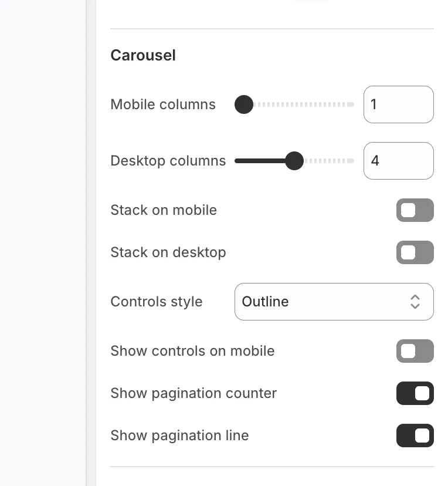Click the Desktop columns value field

click(x=399, y=161)
